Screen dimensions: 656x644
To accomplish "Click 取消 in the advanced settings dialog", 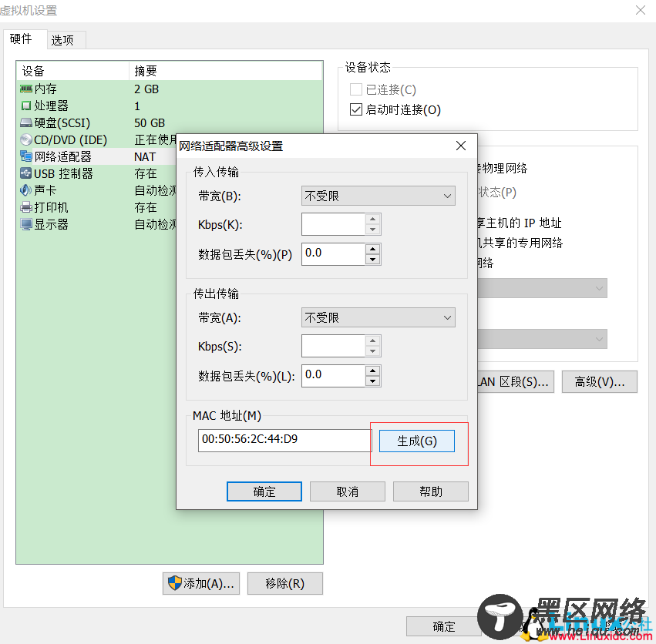I will [347, 491].
